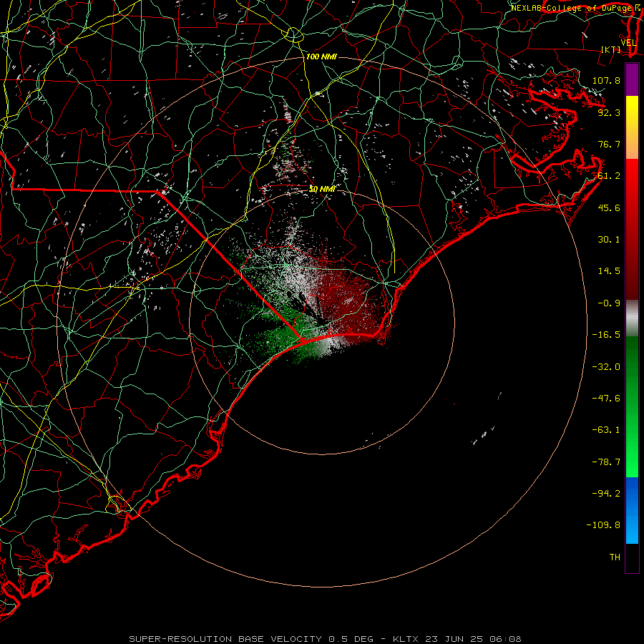Viewport: 644px width, 644px height.
Task: Click the 100 NMI range ring label
Action: point(321,57)
